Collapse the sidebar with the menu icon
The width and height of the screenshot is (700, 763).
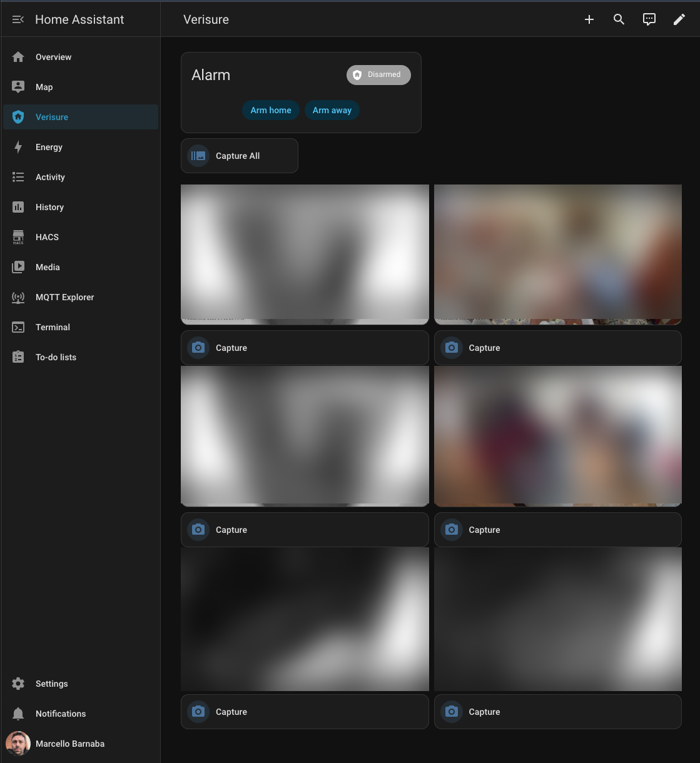(18, 19)
